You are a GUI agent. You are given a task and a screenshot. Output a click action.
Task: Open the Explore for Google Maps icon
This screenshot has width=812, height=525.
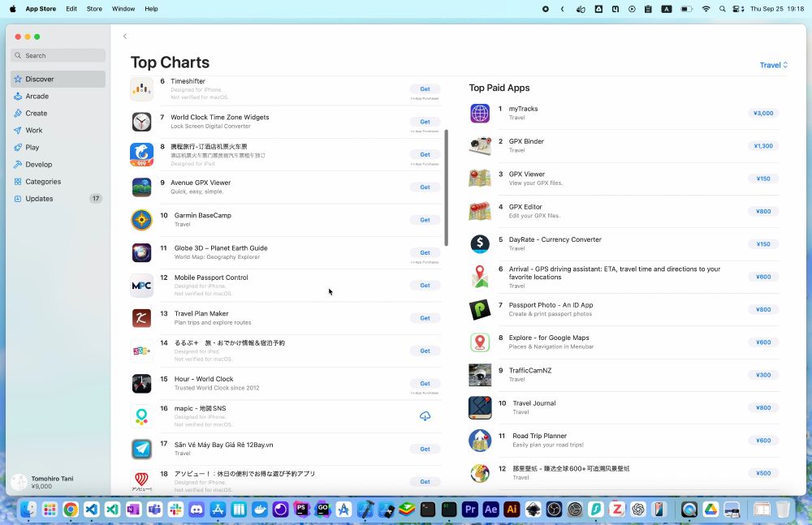[480, 342]
